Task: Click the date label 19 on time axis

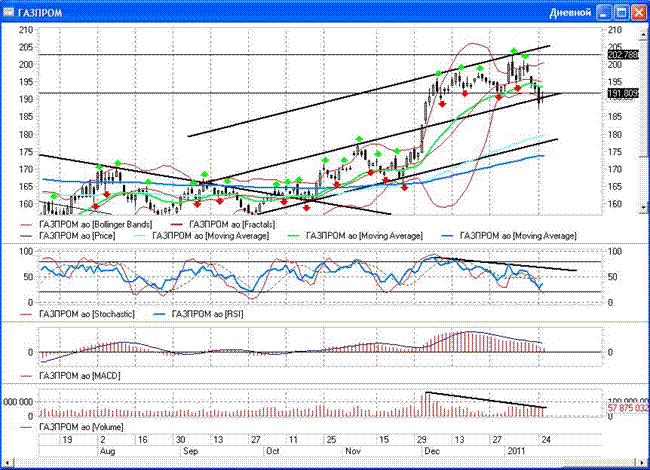Action: pos(67,440)
